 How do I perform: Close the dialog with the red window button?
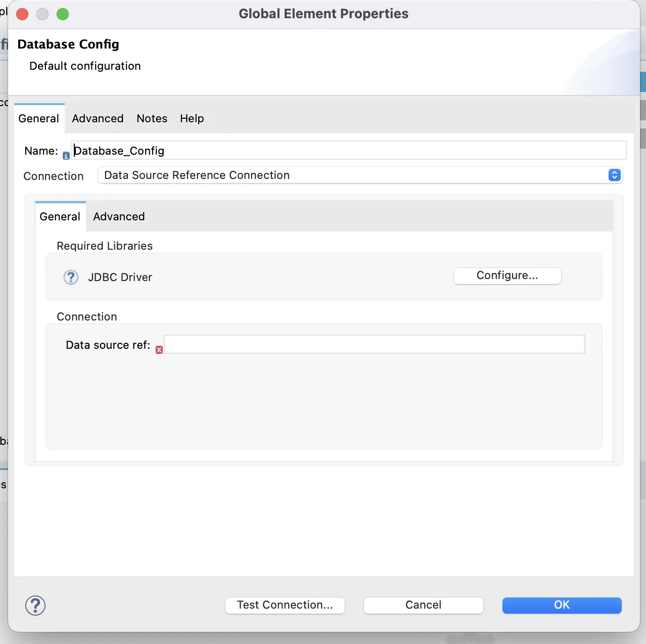pos(22,14)
